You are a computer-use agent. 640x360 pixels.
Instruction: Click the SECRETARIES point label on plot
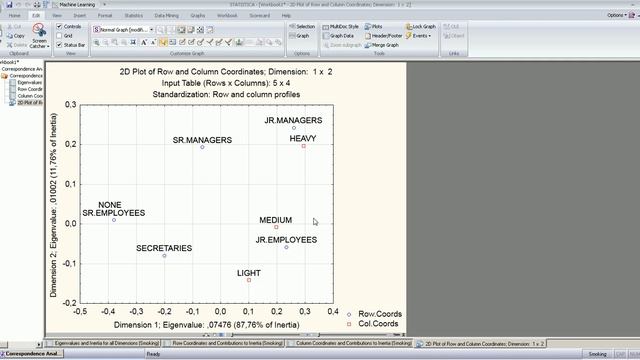click(x=164, y=248)
